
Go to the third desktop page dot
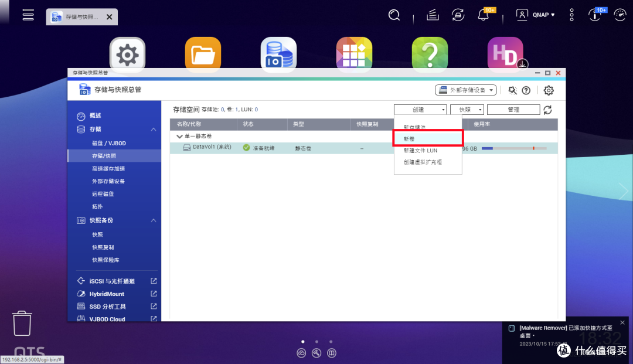coord(331,342)
